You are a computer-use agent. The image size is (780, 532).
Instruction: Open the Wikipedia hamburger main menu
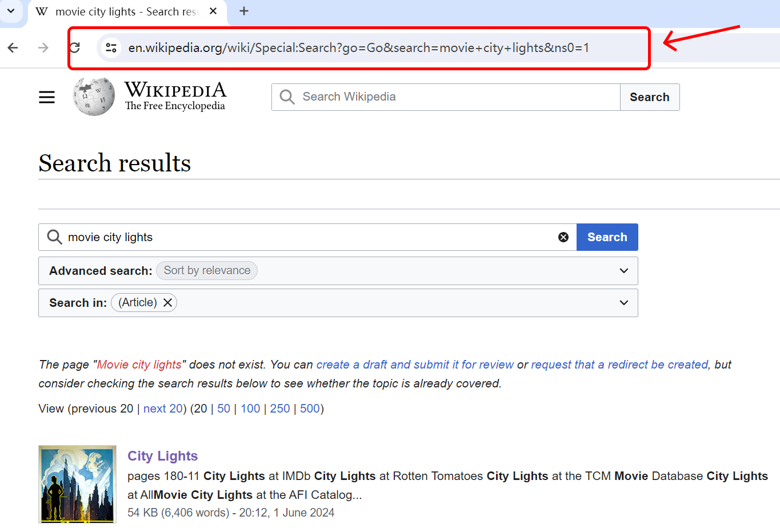coord(47,97)
